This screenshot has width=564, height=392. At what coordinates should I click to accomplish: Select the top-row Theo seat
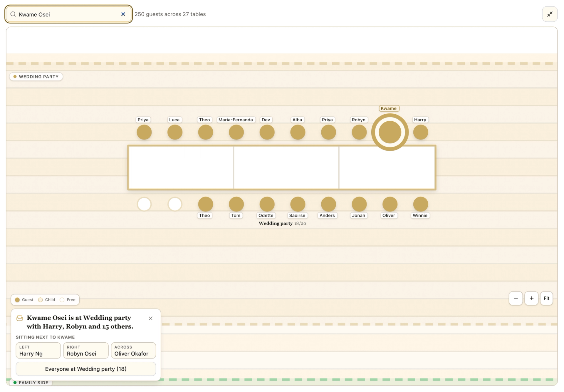205,132
